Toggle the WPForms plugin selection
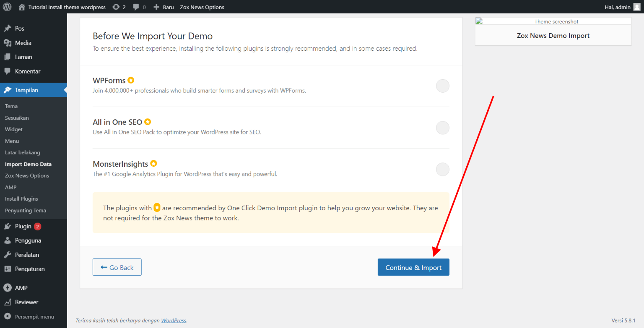644x328 pixels. 442,86
